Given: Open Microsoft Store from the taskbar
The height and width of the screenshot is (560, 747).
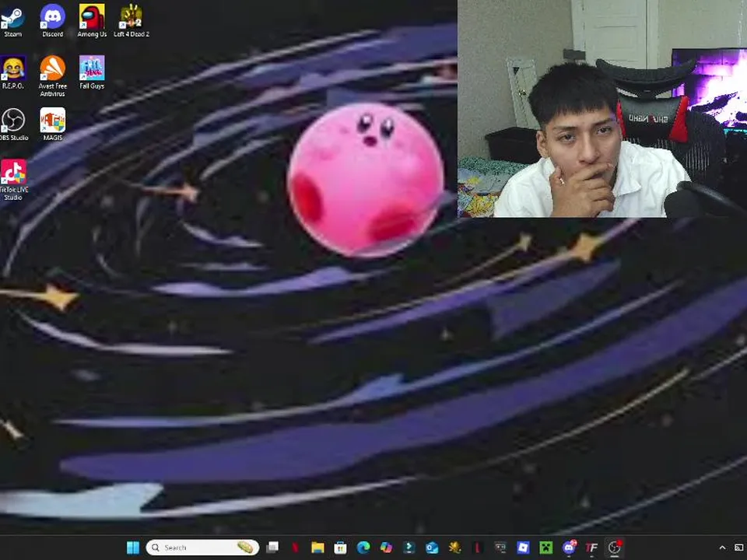Looking at the screenshot, I should click(340, 548).
